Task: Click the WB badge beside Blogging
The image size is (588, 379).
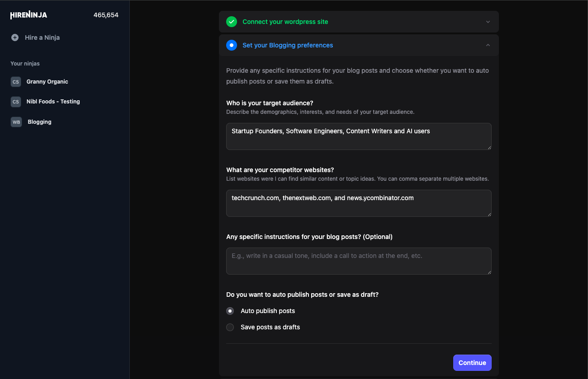Action: coord(16,122)
